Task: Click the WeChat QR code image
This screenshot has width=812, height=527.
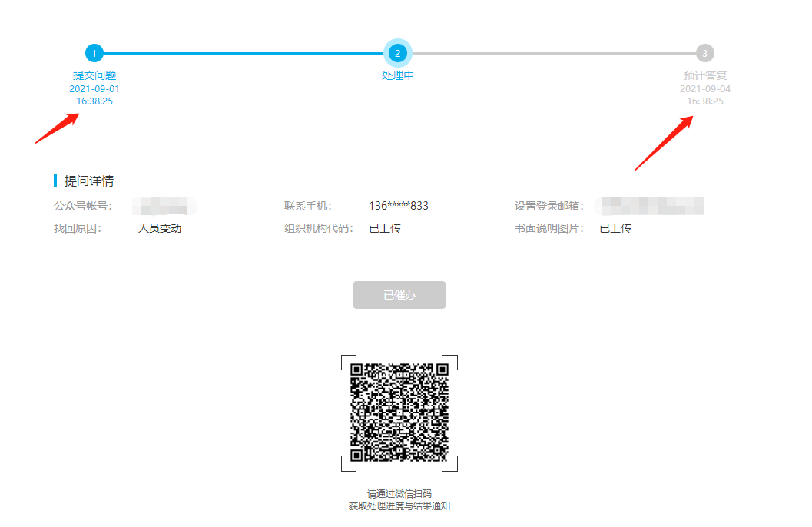Action: (x=399, y=413)
